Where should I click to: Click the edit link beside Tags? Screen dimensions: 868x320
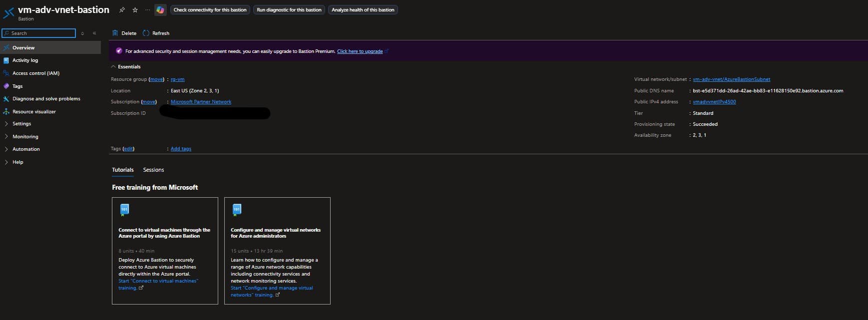coord(128,148)
